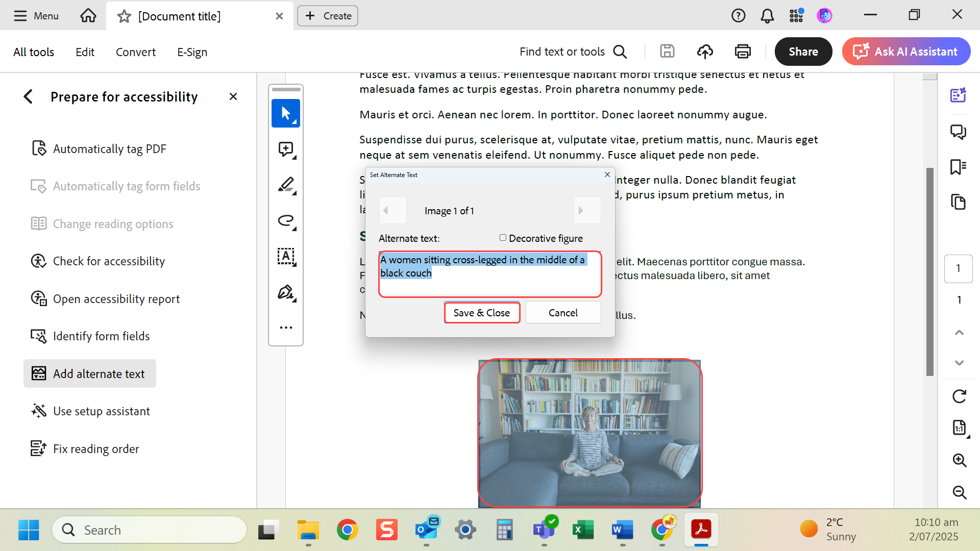Rotate the page view clockwise
This screenshot has width=980, height=551.
pos(959,396)
